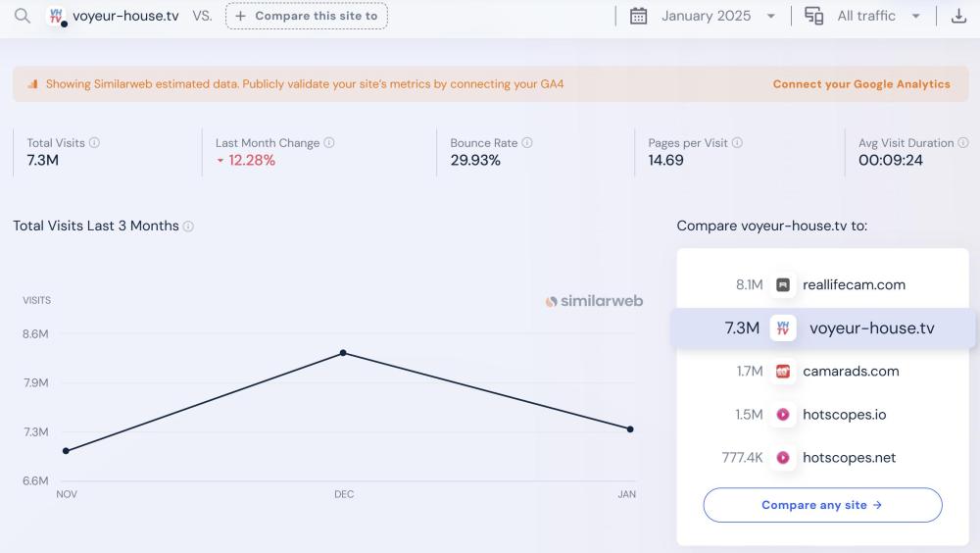The width and height of the screenshot is (980, 553).
Task: Click the download icon in top bar
Action: (958, 16)
